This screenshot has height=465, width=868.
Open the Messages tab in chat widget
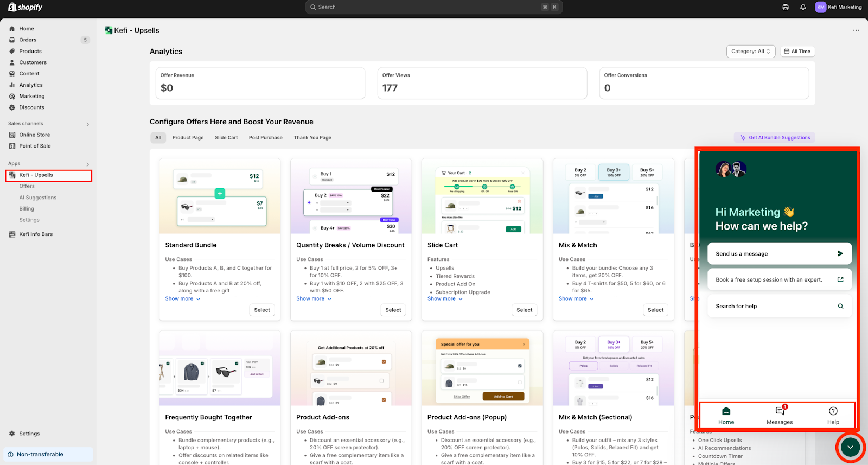(x=780, y=416)
